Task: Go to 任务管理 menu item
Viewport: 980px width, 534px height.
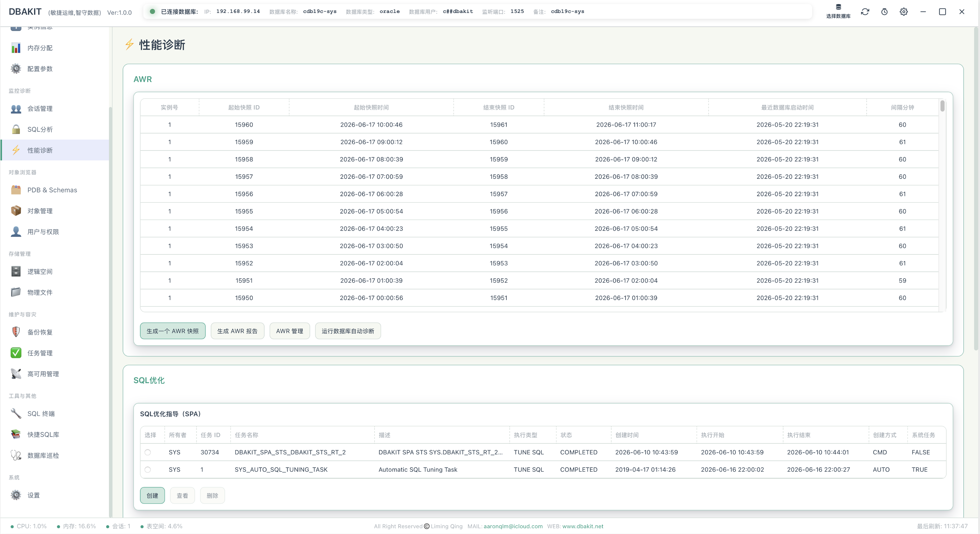Action: (x=55, y=353)
